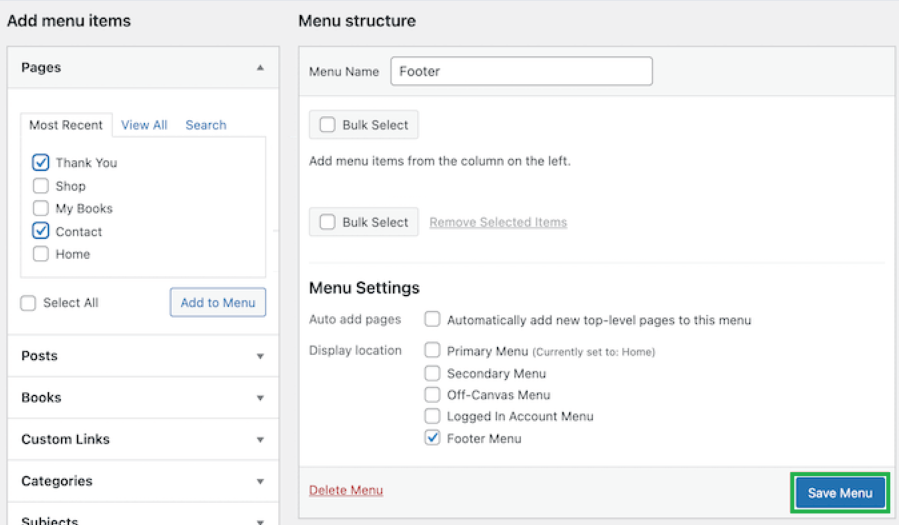This screenshot has width=899, height=525.
Task: Click the Add to Menu button
Action: [x=217, y=303]
